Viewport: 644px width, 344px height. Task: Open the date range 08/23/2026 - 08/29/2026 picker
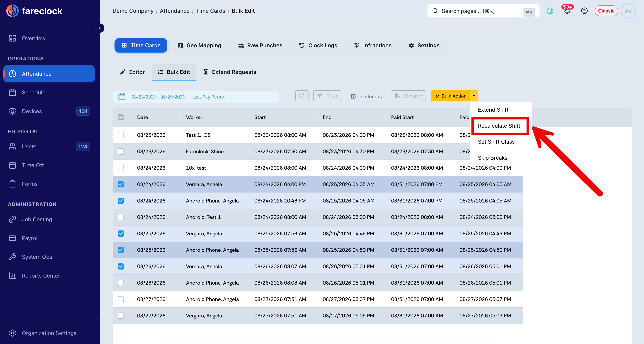[158, 97]
